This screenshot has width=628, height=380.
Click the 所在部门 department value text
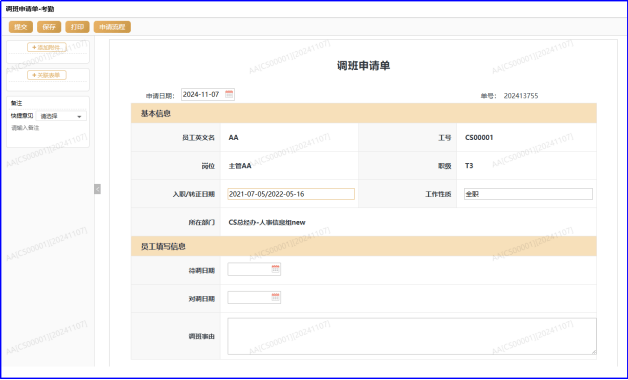[267, 223]
